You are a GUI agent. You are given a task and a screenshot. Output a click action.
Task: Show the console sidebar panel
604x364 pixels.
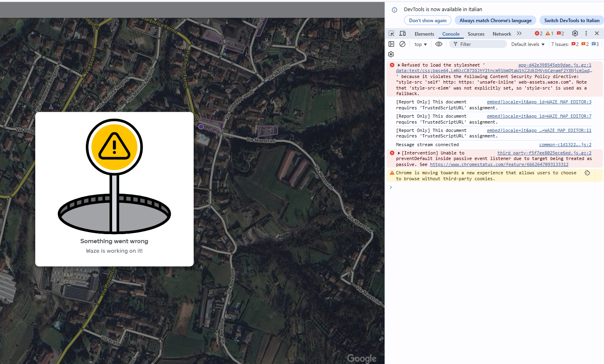391,44
